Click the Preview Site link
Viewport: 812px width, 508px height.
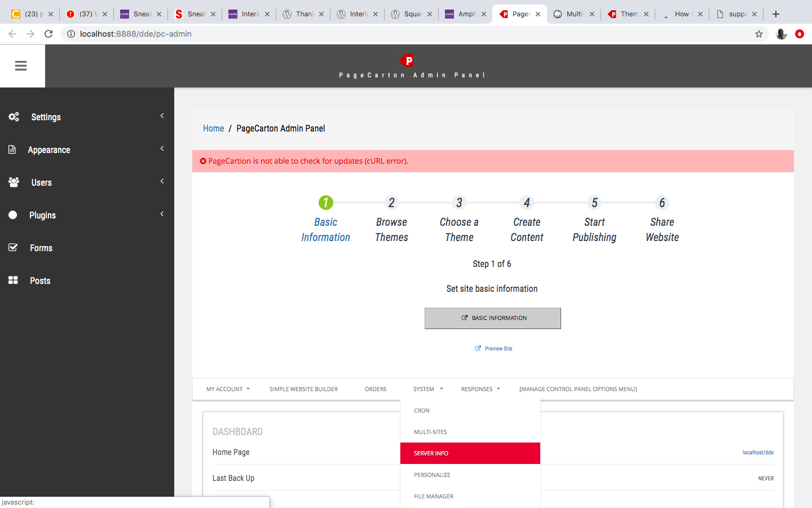[494, 348]
